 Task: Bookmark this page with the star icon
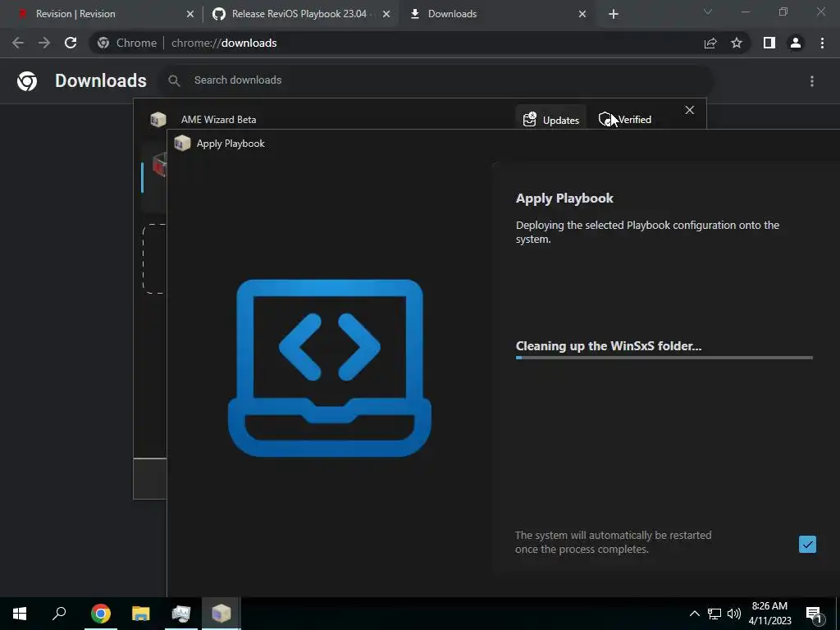(737, 43)
